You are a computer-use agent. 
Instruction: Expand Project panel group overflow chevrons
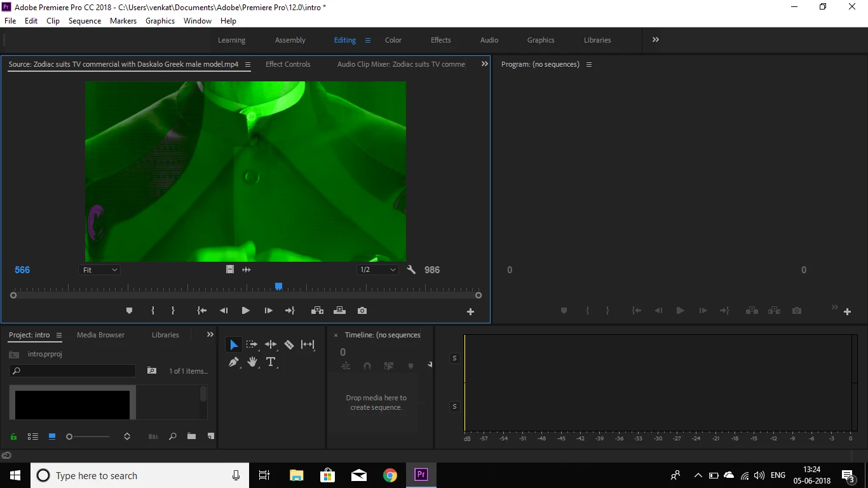210,334
